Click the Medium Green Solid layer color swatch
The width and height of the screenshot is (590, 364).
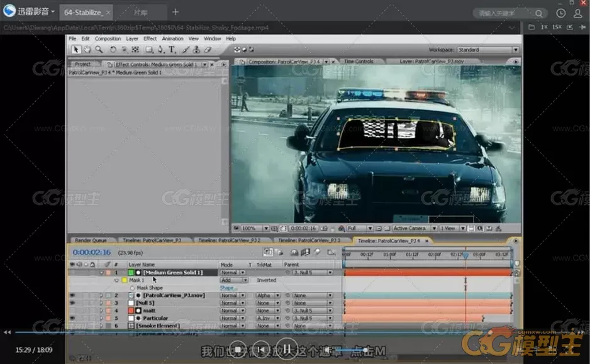[131, 273]
